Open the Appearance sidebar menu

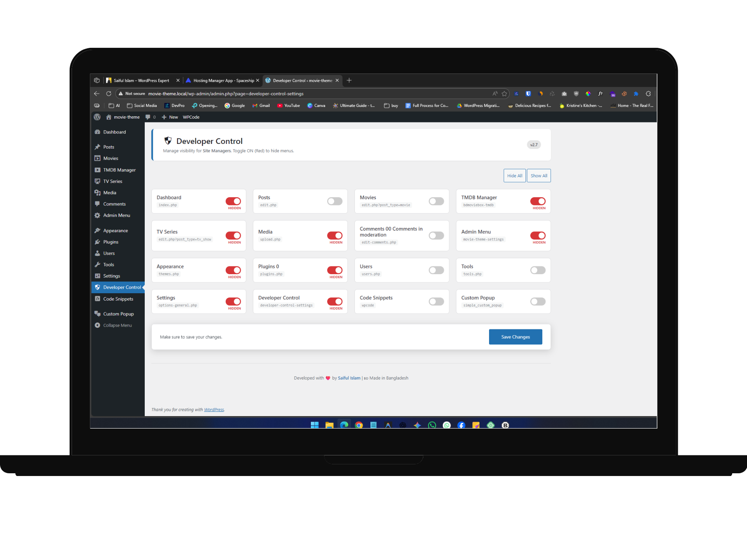116,231
